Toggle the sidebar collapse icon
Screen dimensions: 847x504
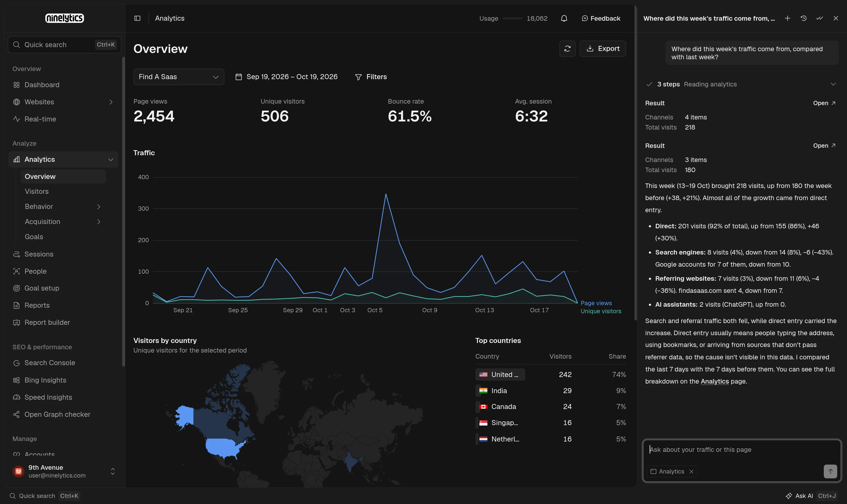pos(137,18)
